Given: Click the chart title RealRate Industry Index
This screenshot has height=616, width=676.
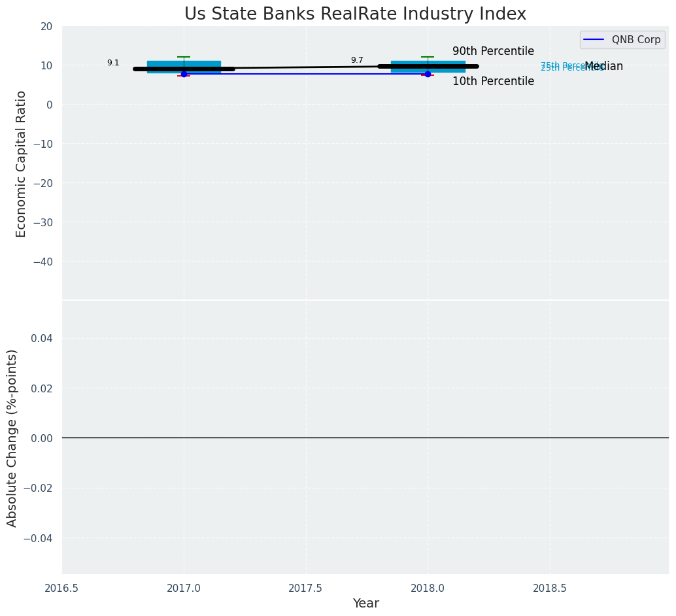Looking at the screenshot, I should [x=355, y=14].
